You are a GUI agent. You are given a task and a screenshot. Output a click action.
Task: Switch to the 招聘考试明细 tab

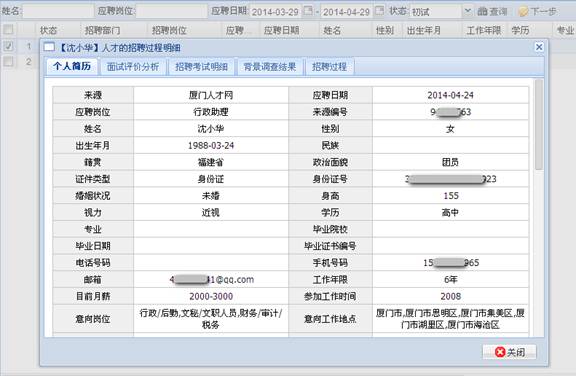[x=201, y=67]
